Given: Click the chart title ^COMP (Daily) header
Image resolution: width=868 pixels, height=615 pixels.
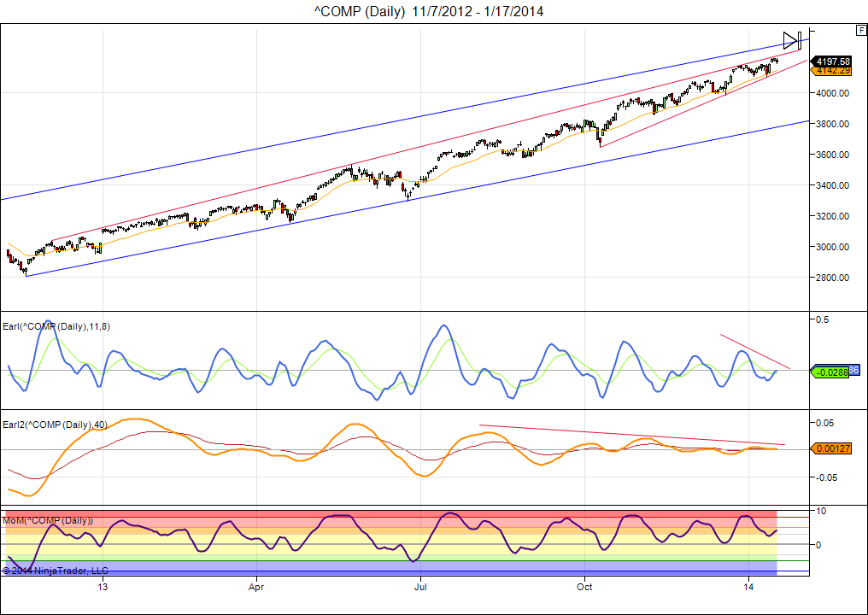Looking at the screenshot, I should [433, 11].
